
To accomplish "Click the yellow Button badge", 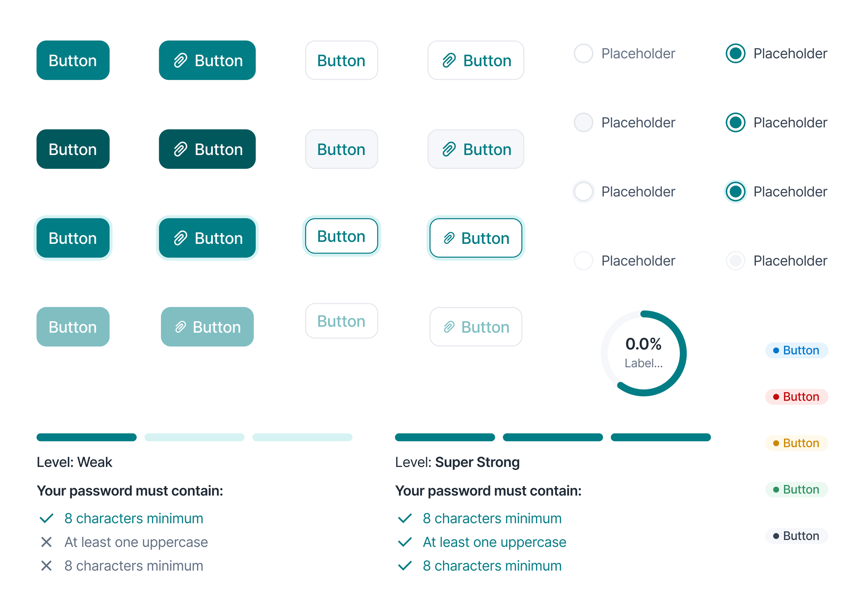I will 796,443.
